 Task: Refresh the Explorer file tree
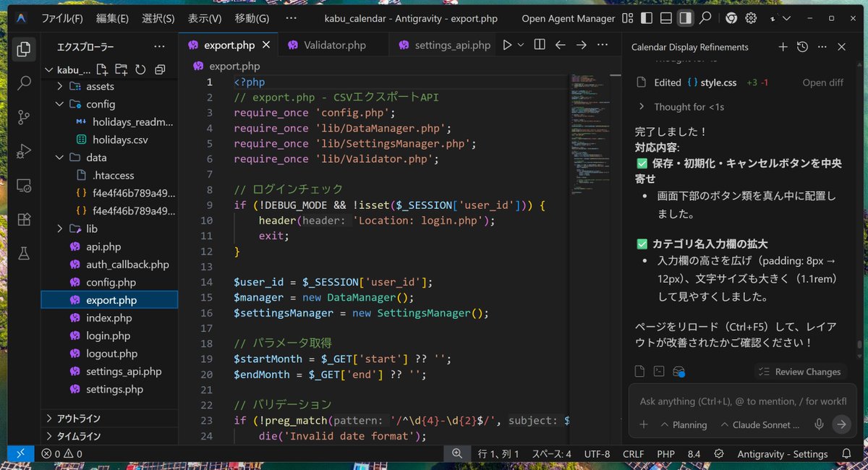coord(140,69)
